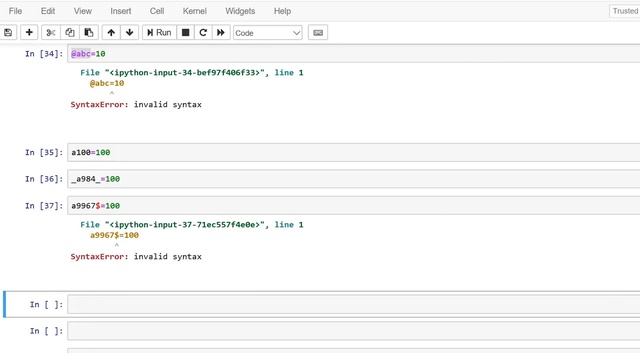Move selected cell up arrow

pyautogui.click(x=111, y=33)
